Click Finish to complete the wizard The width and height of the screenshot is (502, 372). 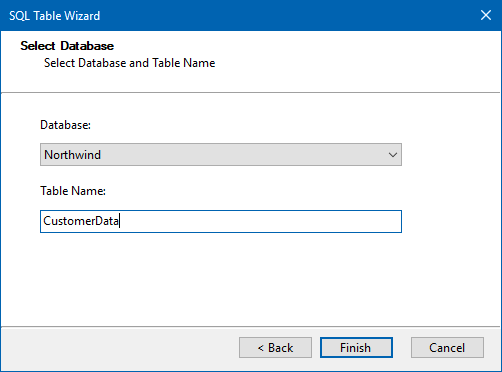click(356, 348)
